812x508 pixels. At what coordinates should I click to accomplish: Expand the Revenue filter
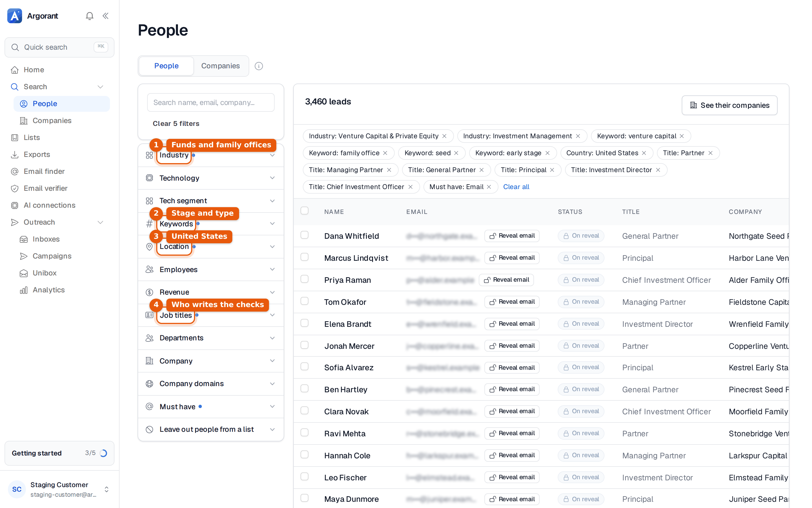point(211,292)
